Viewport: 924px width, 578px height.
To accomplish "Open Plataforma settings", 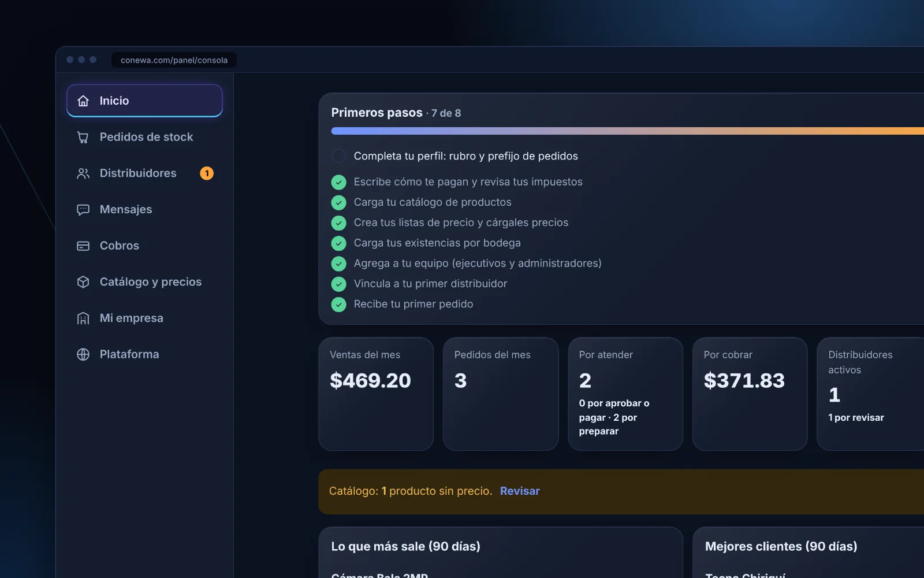I will pyautogui.click(x=144, y=354).
